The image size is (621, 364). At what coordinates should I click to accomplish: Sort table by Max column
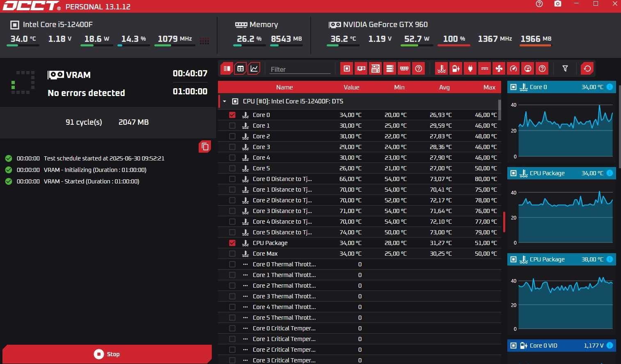tap(489, 87)
